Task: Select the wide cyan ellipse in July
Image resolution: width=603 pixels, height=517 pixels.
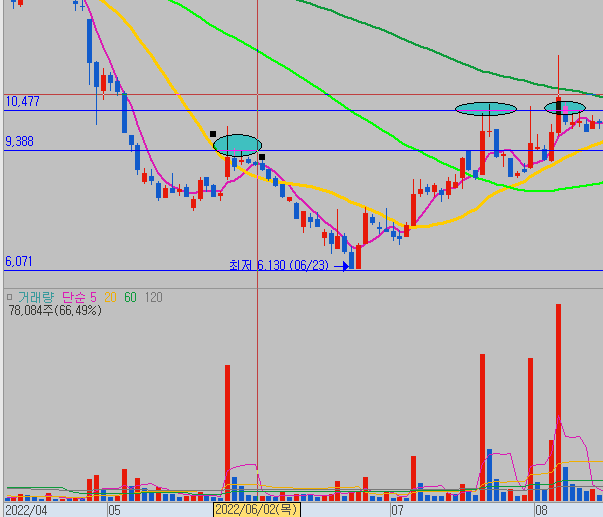Action: pos(486,109)
